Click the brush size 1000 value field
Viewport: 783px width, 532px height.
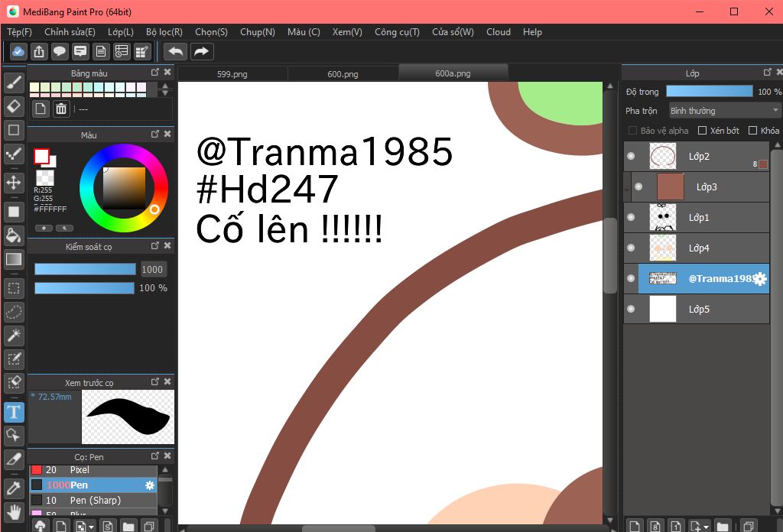point(152,270)
